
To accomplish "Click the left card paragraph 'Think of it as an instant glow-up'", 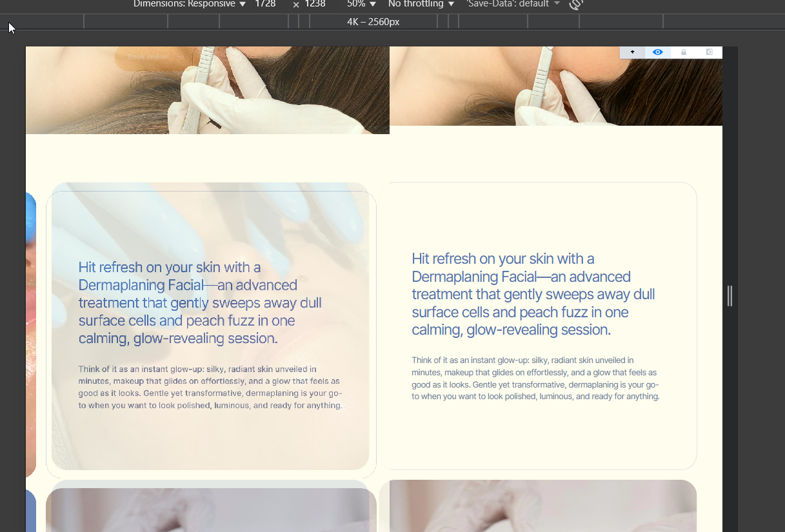I will coord(210,388).
